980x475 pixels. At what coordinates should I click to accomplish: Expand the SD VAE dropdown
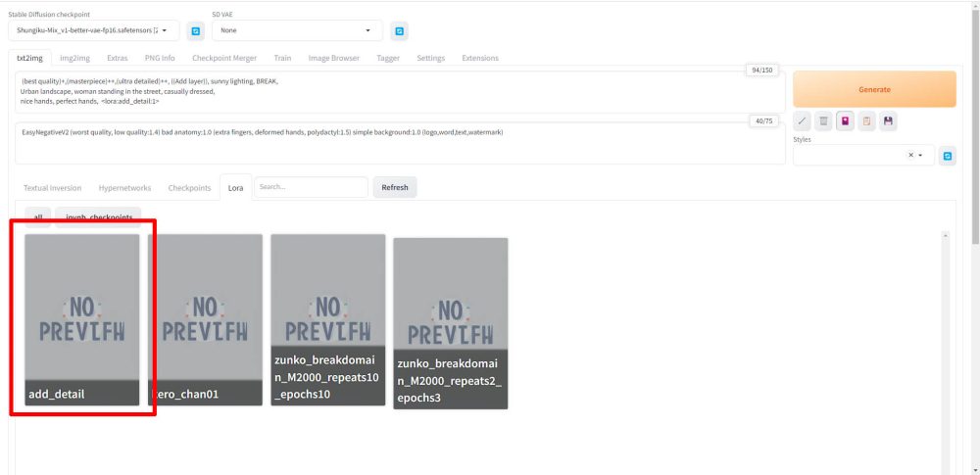[296, 31]
